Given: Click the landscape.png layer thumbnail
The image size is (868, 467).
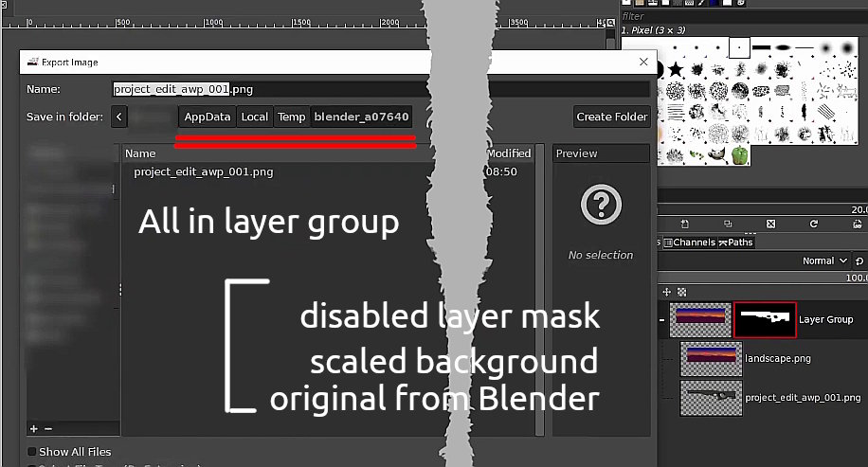Looking at the screenshot, I should coord(711,359).
